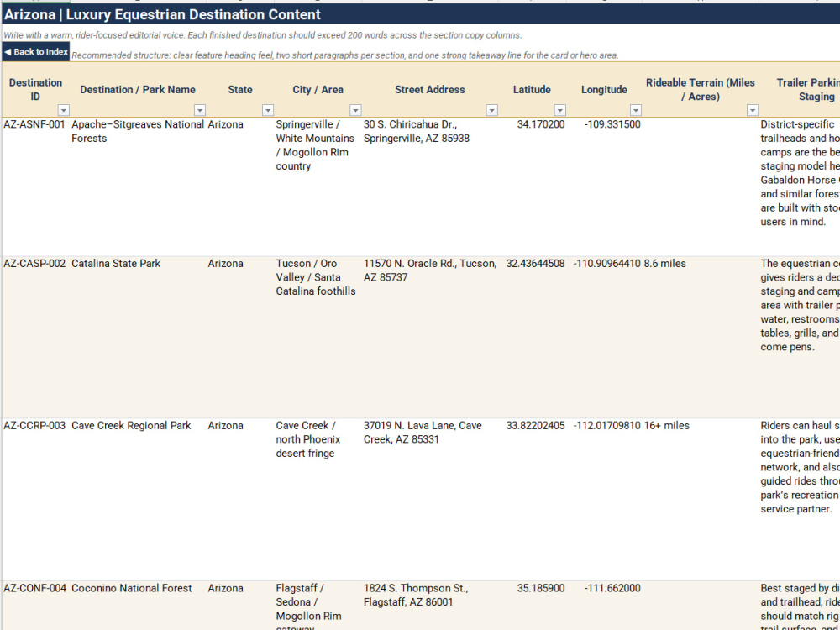Image resolution: width=840 pixels, height=630 pixels.
Task: Select the Destination ID header cell
Action: coord(36,90)
